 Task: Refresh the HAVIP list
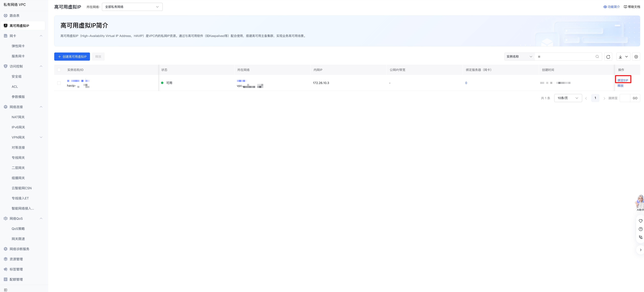pyautogui.click(x=608, y=57)
